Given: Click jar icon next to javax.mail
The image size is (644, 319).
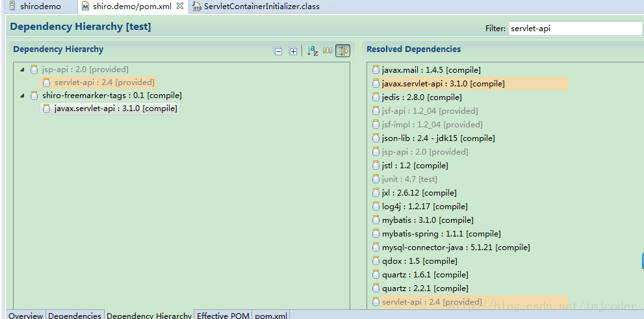Looking at the screenshot, I should coord(376,70).
